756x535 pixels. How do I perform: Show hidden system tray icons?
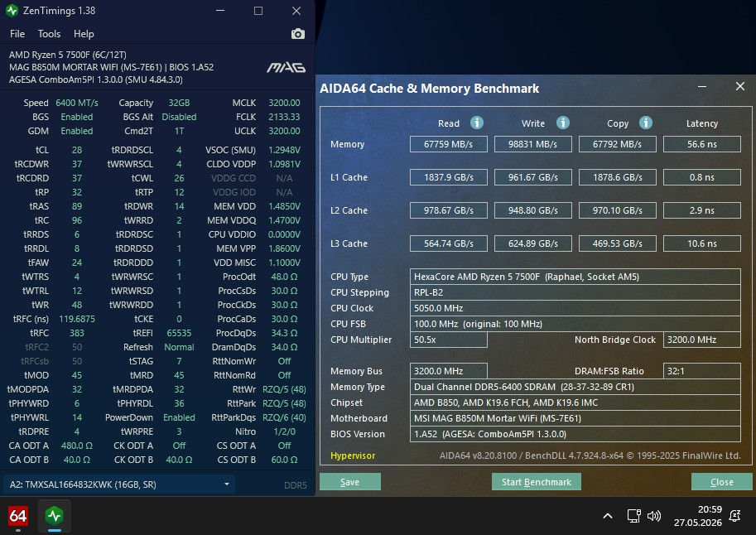tap(608, 516)
